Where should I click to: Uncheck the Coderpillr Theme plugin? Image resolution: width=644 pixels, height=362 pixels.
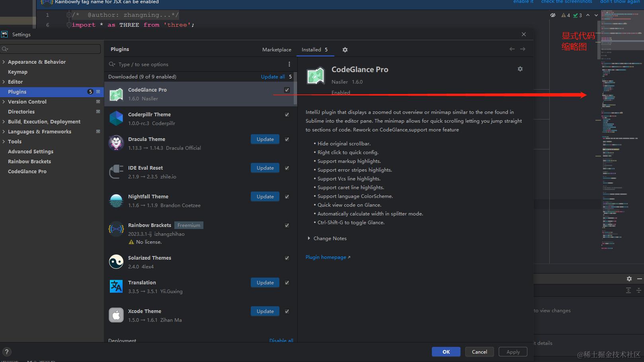point(287,115)
